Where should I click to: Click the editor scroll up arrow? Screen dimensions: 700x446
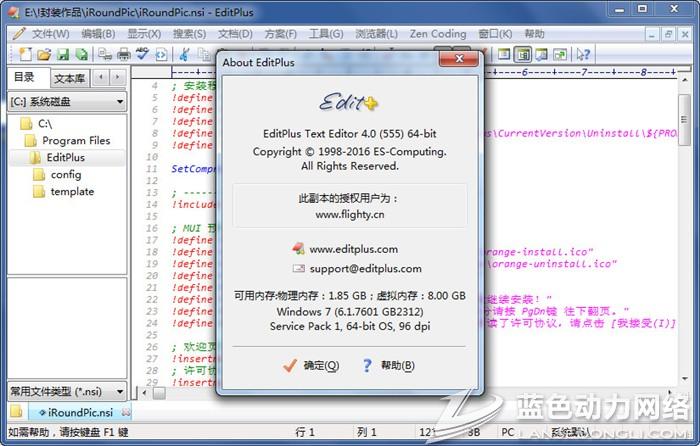[685, 80]
